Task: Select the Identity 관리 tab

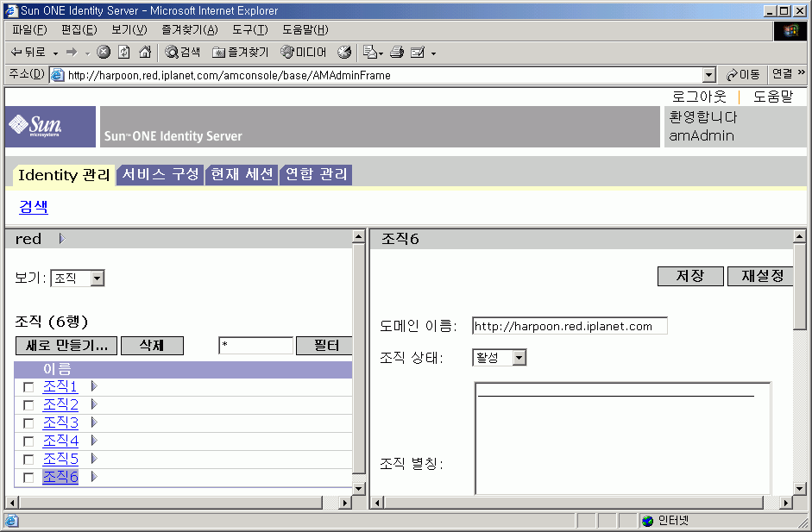Action: [x=64, y=175]
